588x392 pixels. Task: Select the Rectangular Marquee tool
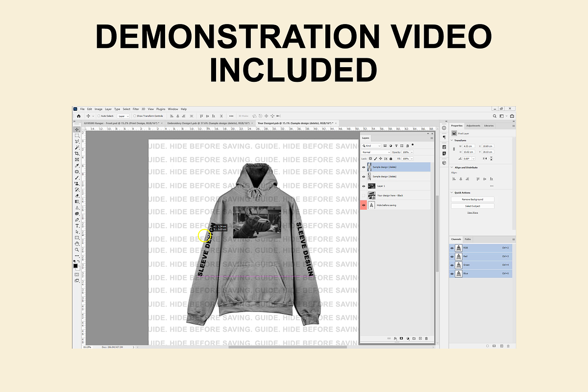tap(77, 135)
